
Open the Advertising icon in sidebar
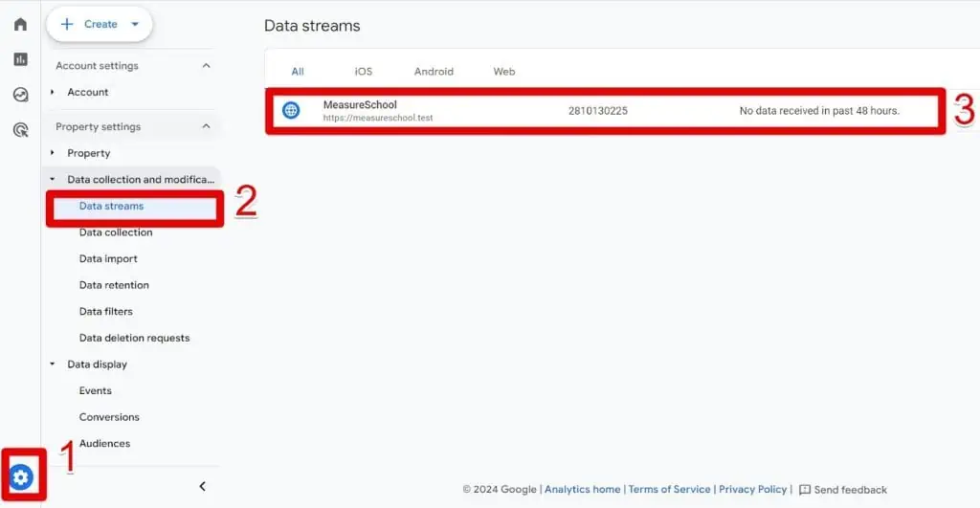click(x=21, y=130)
